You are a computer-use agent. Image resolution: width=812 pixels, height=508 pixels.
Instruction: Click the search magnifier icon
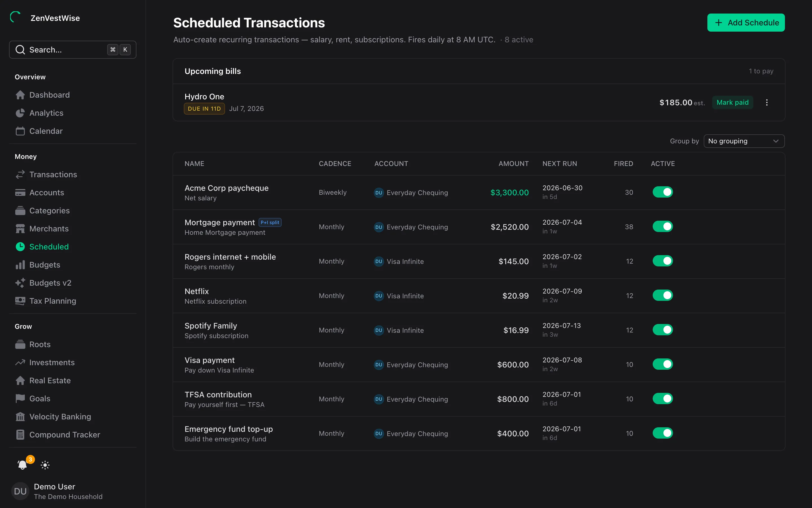click(x=20, y=50)
